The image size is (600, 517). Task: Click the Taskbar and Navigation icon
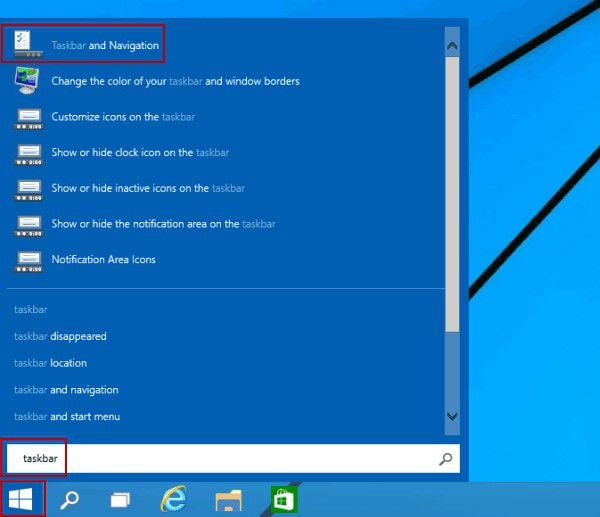point(27,45)
